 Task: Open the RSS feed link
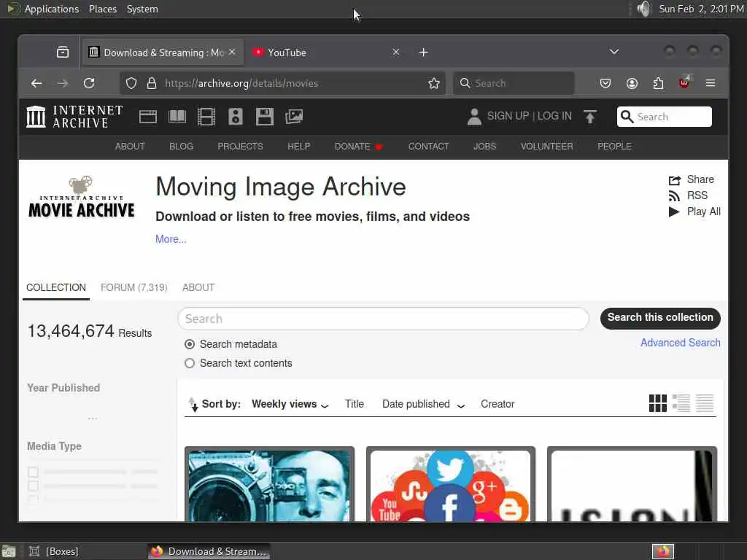[688, 195]
